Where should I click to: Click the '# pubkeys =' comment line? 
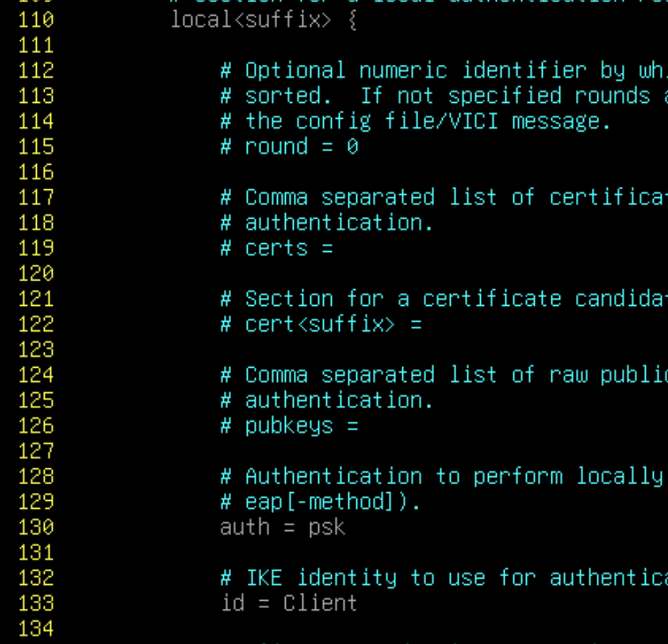point(289,427)
